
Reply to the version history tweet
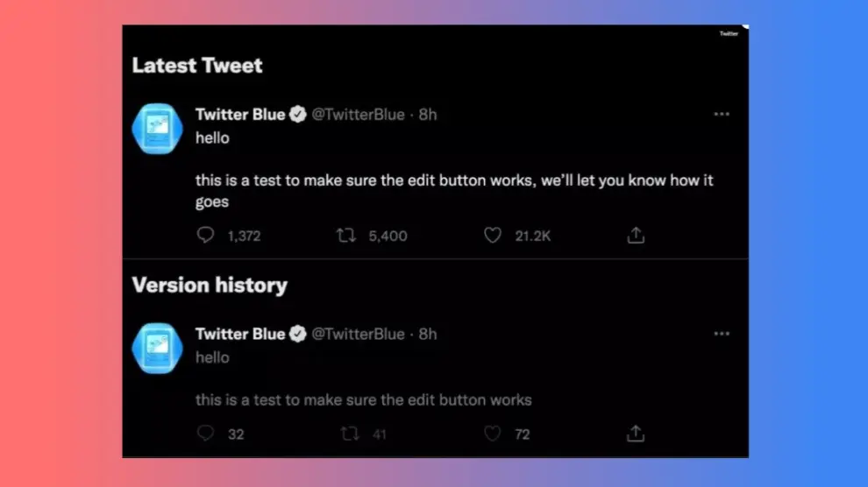pos(206,434)
